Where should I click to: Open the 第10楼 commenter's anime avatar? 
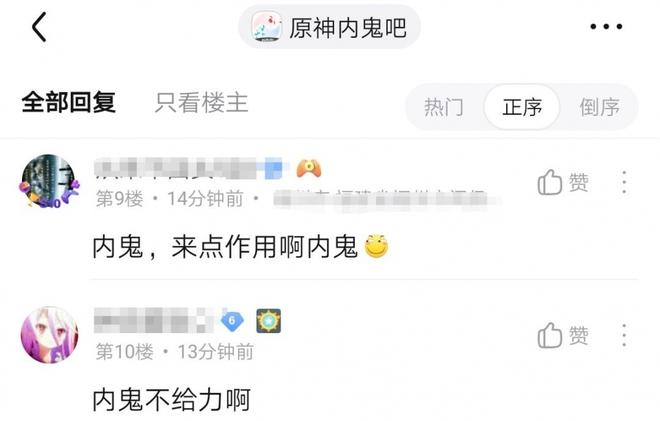(x=50, y=335)
